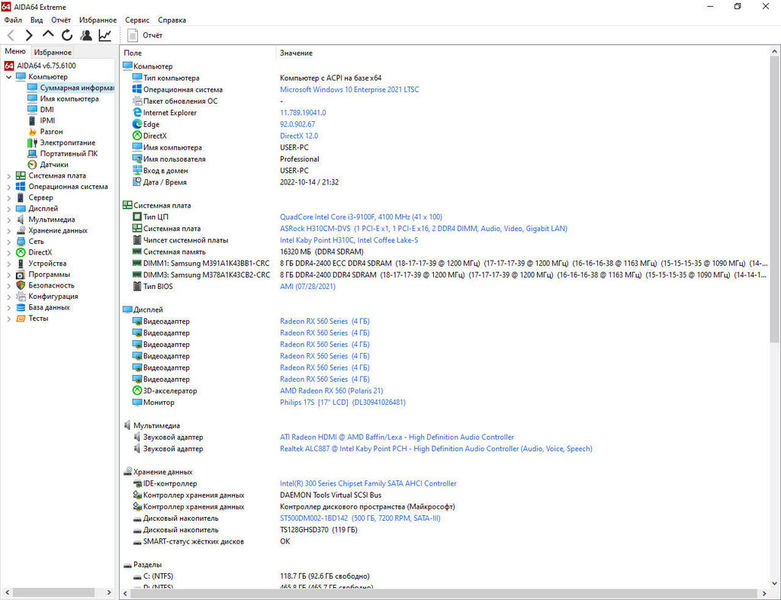The width and height of the screenshot is (781, 600).
Task: Go up one level with the up arrow
Action: [48, 34]
